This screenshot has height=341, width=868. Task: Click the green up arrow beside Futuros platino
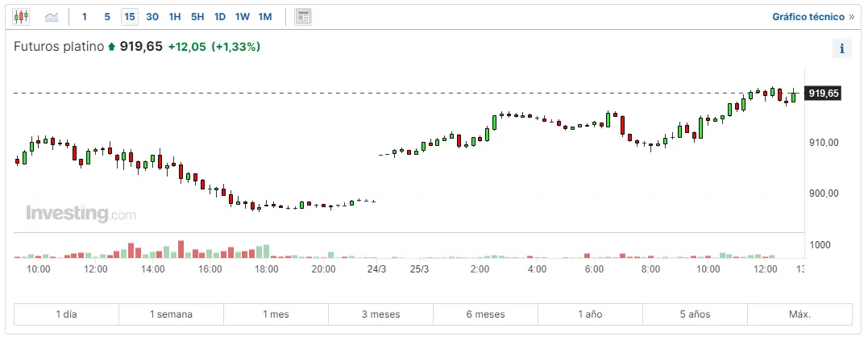pyautogui.click(x=111, y=48)
